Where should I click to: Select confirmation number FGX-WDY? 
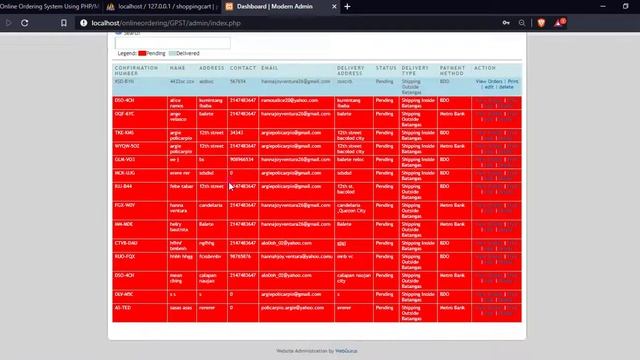[125, 205]
